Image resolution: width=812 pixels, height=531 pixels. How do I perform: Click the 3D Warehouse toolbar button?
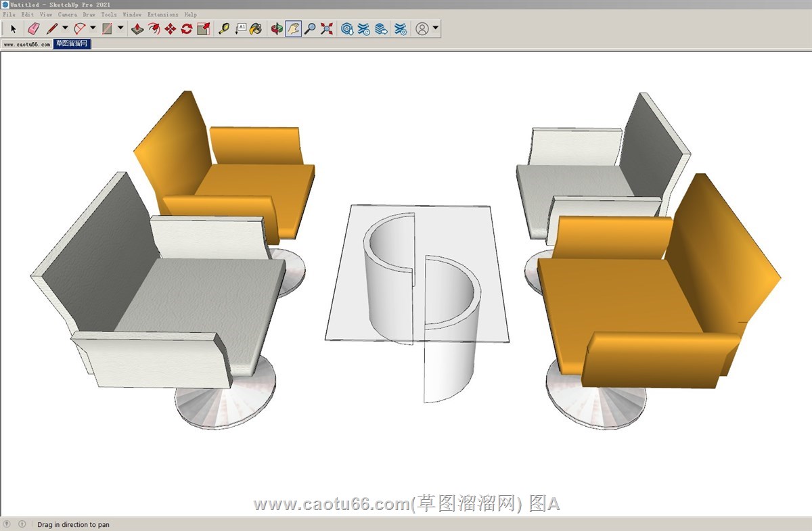coord(347,29)
